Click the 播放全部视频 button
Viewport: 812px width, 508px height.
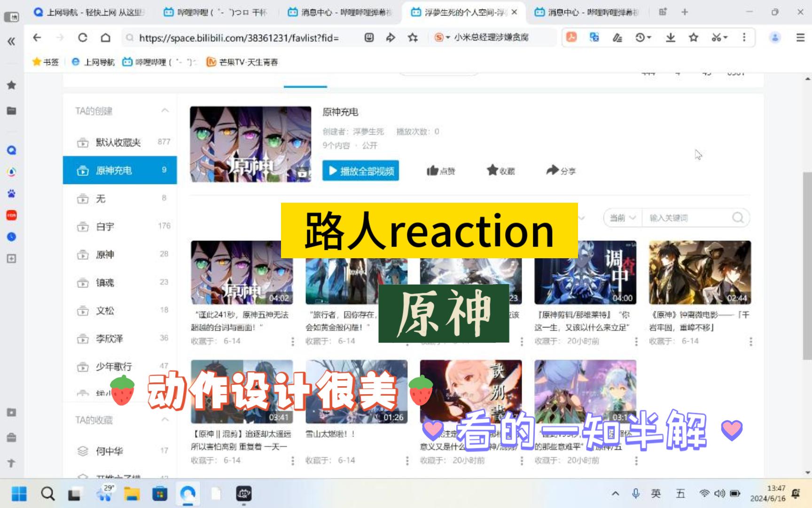[360, 171]
